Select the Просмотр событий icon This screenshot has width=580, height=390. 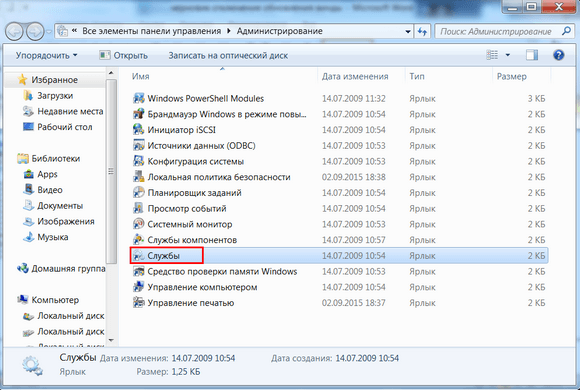tap(139, 208)
